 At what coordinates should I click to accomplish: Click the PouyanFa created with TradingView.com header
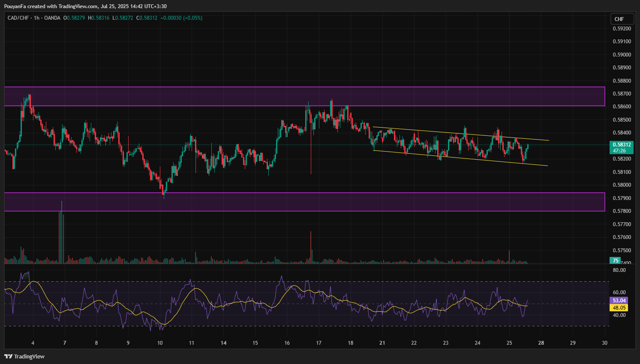tap(85, 6)
